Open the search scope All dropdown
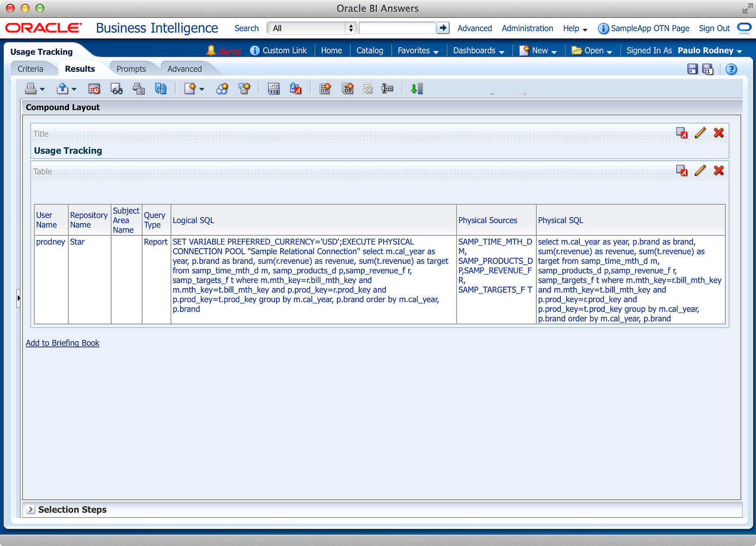 (x=311, y=28)
